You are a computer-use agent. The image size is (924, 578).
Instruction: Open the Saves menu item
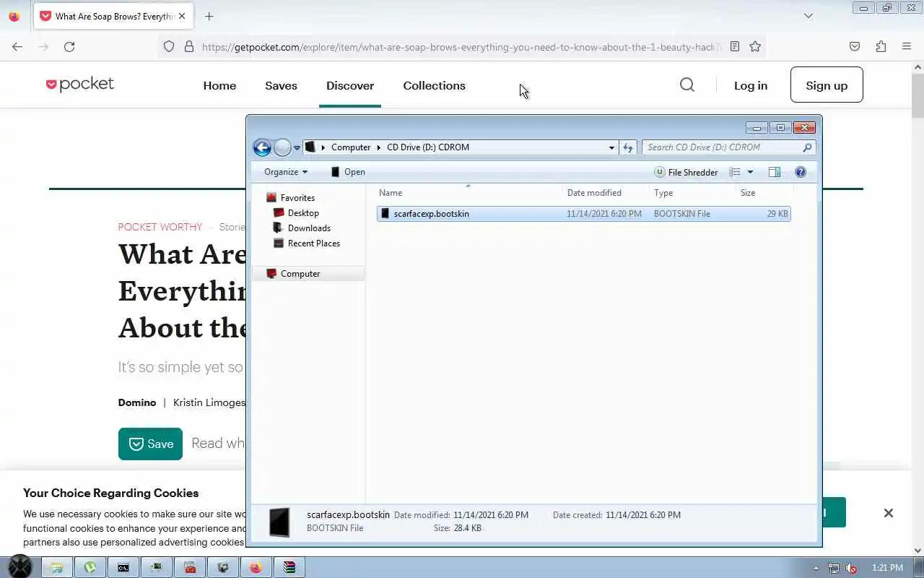(281, 85)
